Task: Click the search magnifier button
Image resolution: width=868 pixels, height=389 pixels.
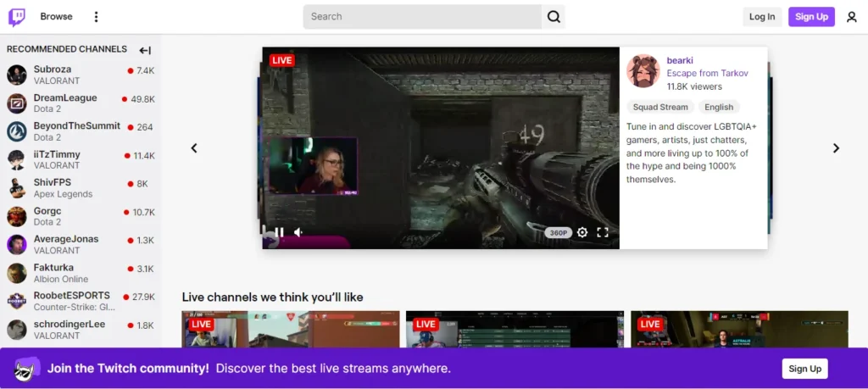Action: [554, 17]
